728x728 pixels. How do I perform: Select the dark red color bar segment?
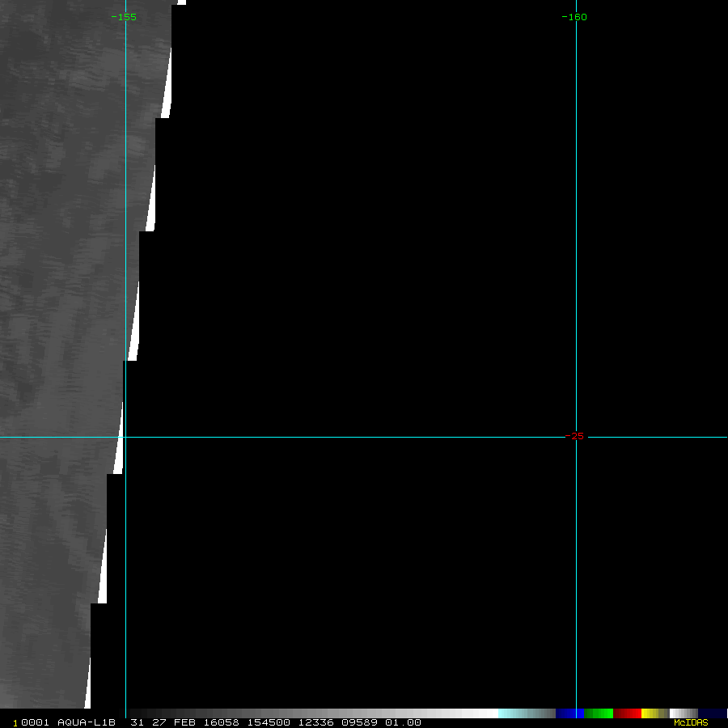pyautogui.click(x=627, y=713)
